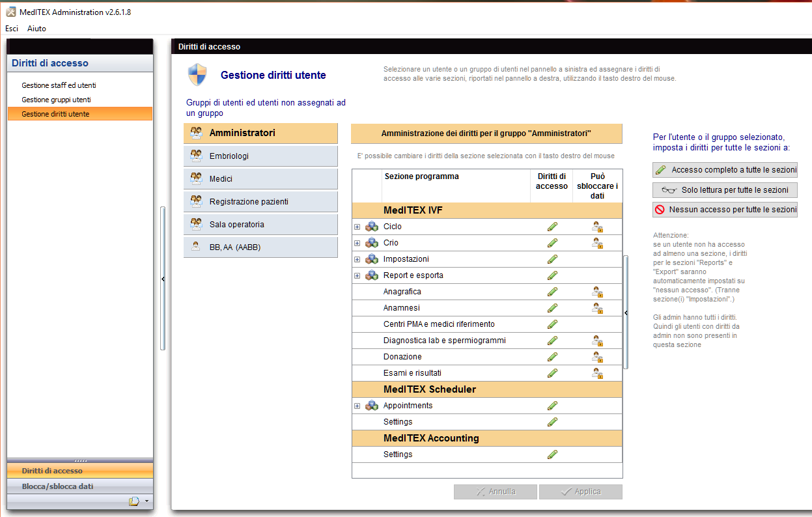Click the rights table vertical scrollbar
The width and height of the screenshot is (812, 517).
point(626,313)
